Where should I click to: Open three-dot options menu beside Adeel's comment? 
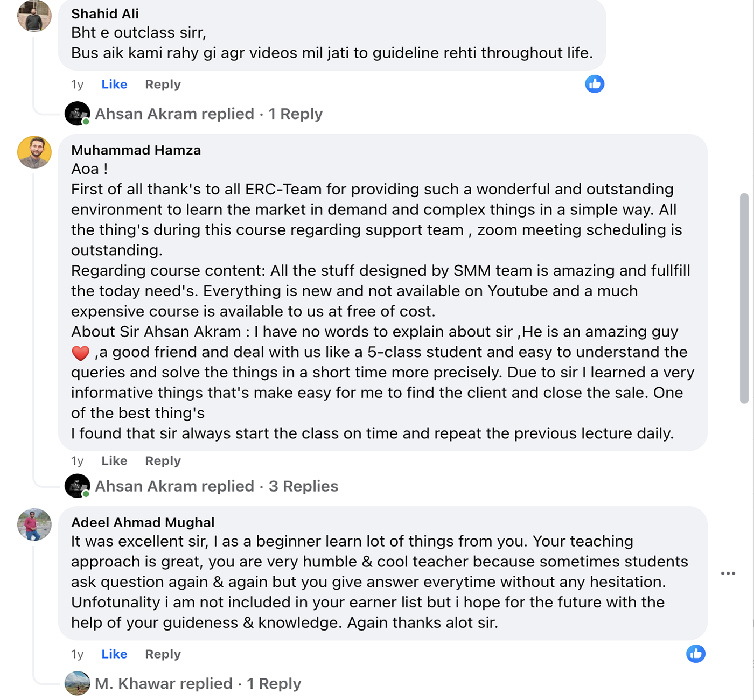tap(728, 573)
